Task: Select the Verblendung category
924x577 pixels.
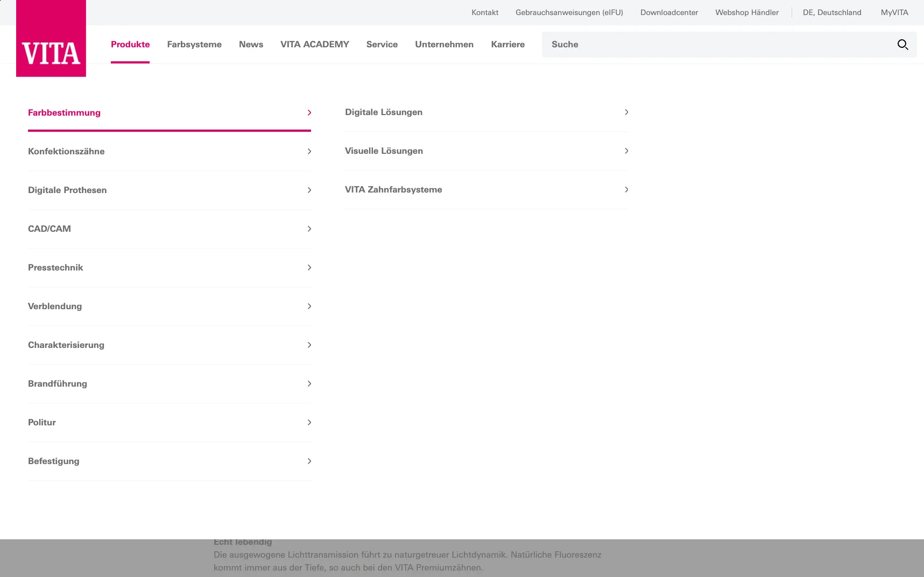Action: [170, 307]
